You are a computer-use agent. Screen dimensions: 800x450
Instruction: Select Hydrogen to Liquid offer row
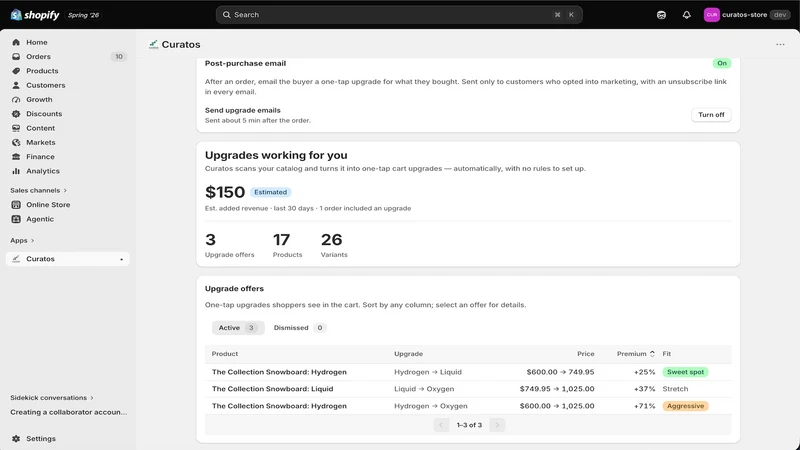pos(468,372)
